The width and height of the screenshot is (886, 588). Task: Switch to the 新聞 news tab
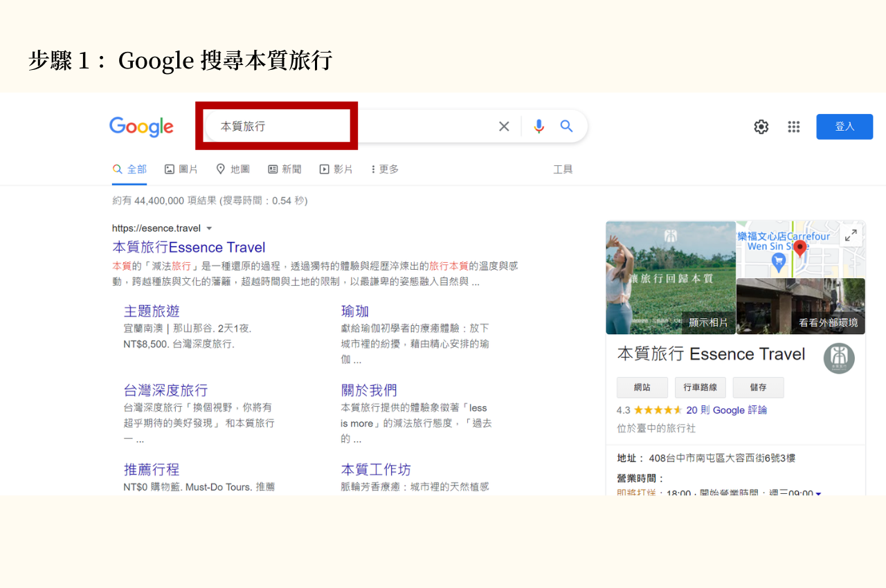pos(284,169)
